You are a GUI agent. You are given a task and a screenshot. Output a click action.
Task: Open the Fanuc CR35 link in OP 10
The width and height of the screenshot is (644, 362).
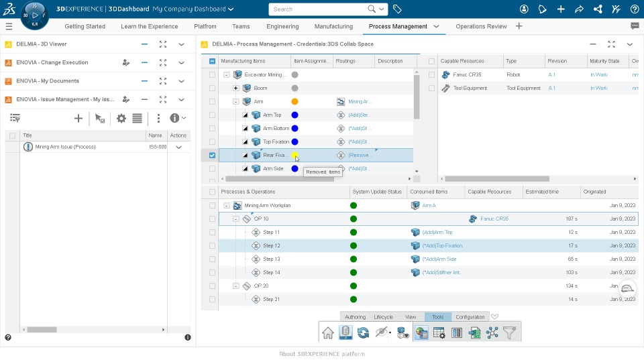tap(494, 219)
